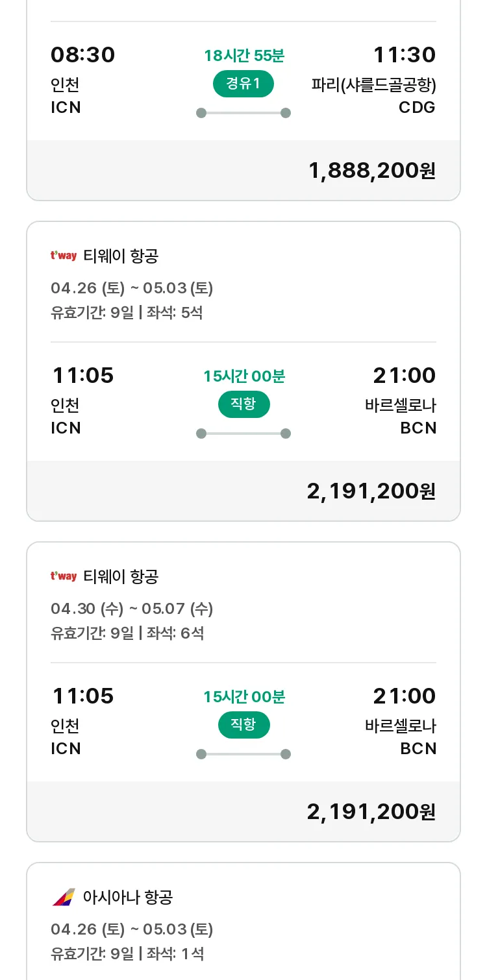Image resolution: width=487 pixels, height=980 pixels.
Task: Choose the 2,191,200원 fare for 04.26 departure
Action: [371, 491]
